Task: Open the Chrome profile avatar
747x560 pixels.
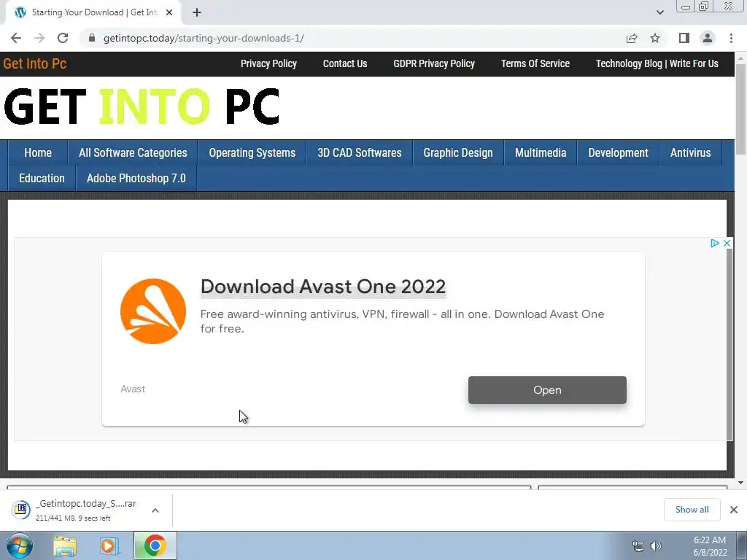Action: [x=708, y=38]
